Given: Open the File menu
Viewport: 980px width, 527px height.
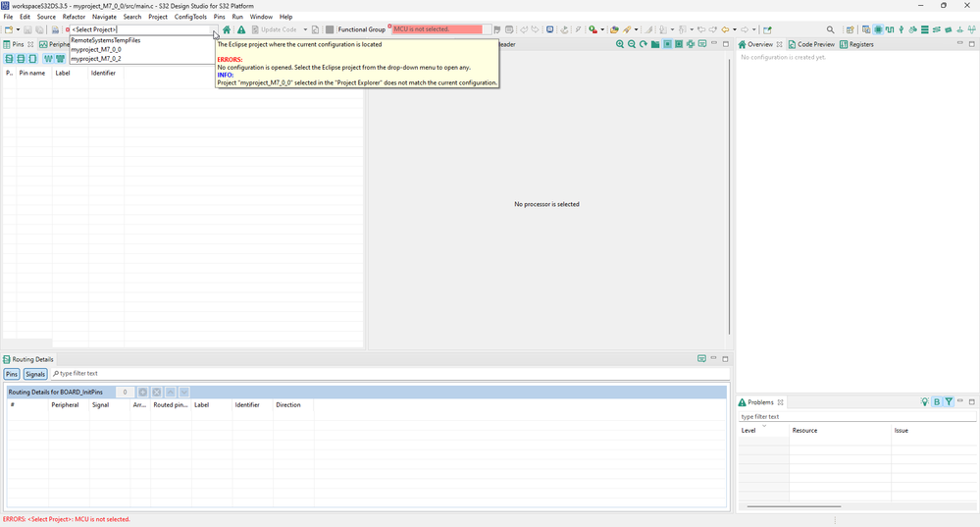Looking at the screenshot, I should tap(8, 17).
